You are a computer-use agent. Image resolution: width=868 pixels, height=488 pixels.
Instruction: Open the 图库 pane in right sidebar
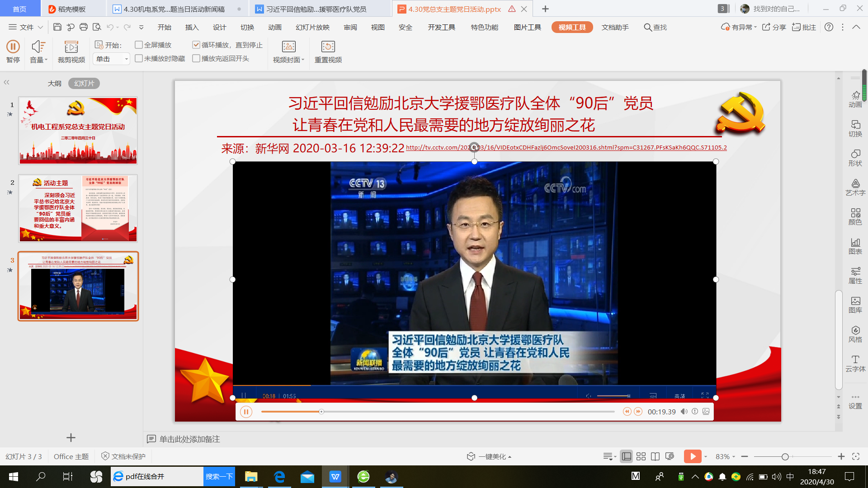pyautogui.click(x=855, y=305)
